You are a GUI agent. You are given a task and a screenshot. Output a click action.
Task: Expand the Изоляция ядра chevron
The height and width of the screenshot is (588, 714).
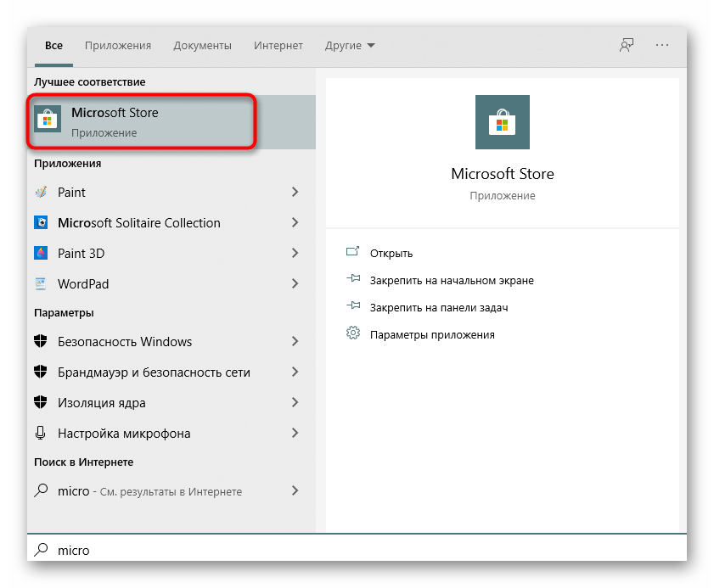click(x=295, y=402)
